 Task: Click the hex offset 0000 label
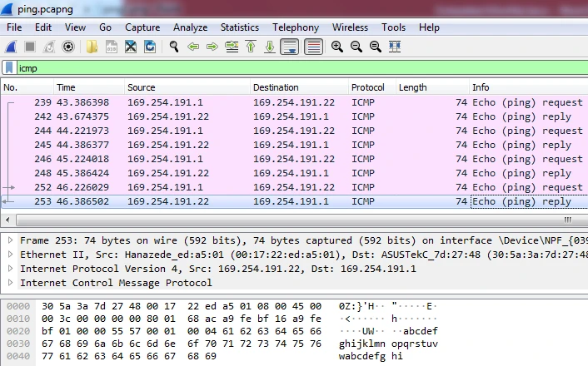pos(18,306)
